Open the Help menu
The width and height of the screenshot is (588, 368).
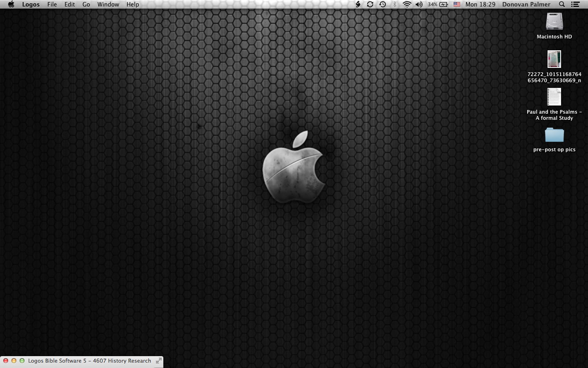(x=133, y=4)
